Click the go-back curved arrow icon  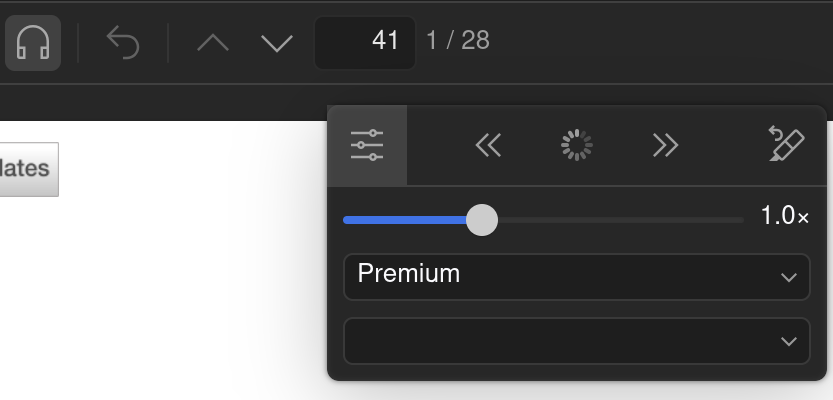click(123, 42)
